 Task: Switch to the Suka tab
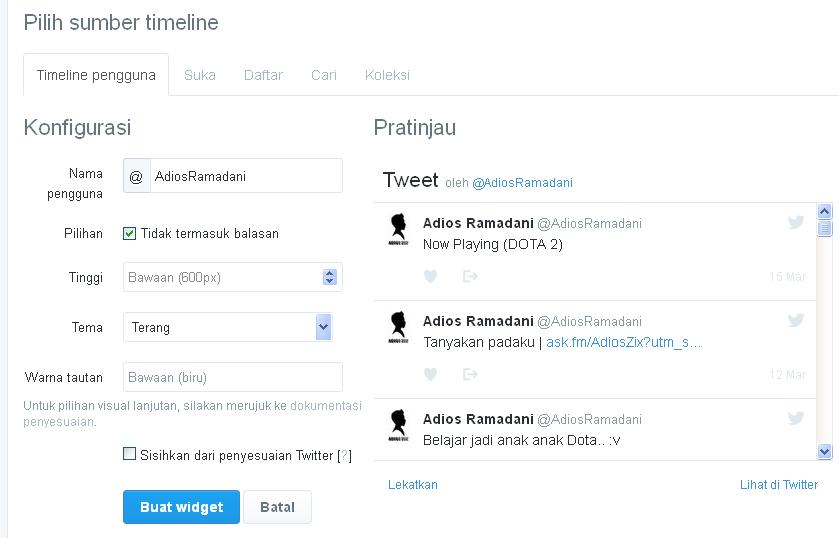pos(200,75)
